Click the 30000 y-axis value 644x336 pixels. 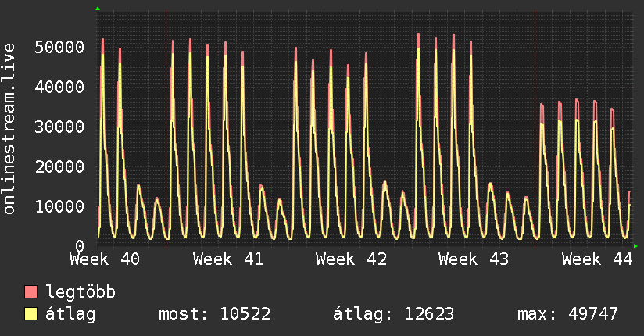click(59, 127)
